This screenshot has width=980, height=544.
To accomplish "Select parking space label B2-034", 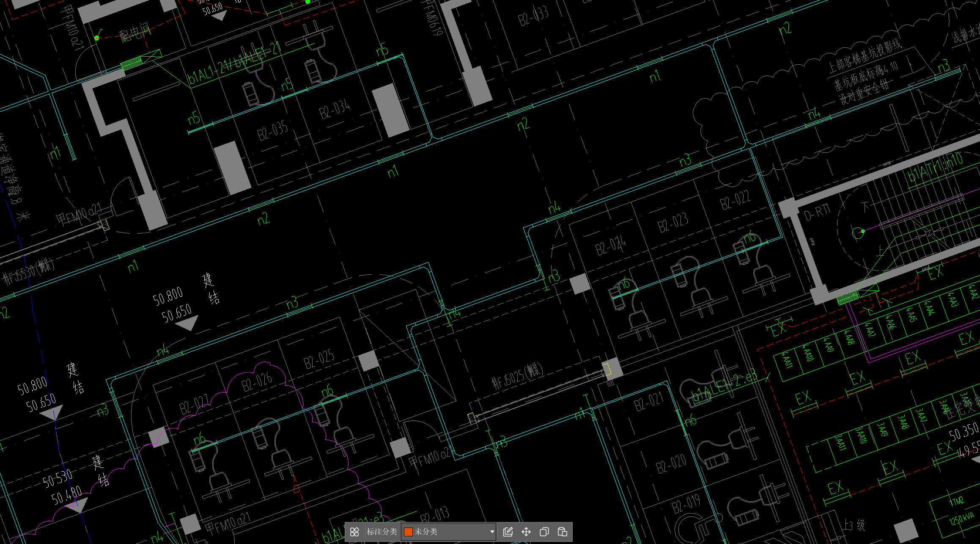I will [x=335, y=109].
